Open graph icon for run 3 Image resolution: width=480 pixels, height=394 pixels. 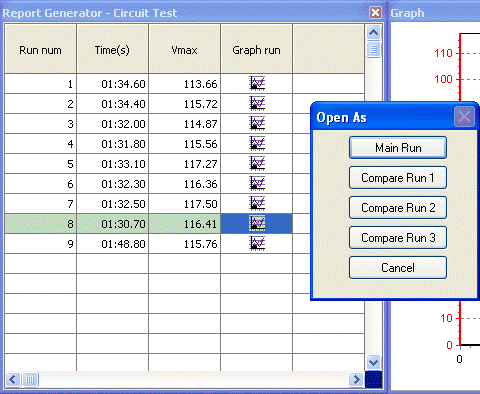click(x=257, y=124)
